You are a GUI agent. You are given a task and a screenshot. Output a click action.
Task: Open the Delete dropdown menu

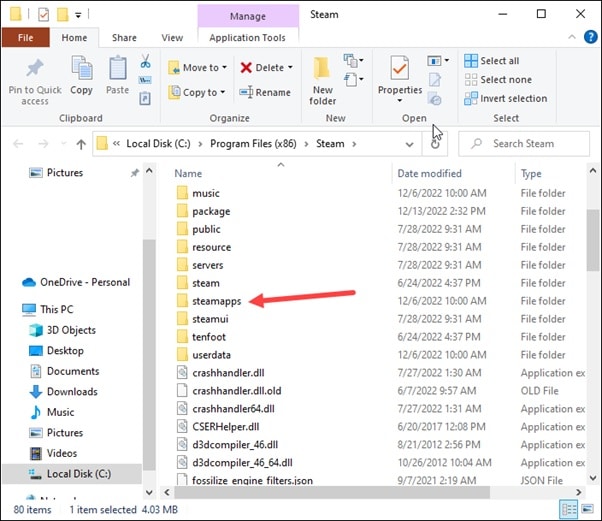click(x=290, y=68)
